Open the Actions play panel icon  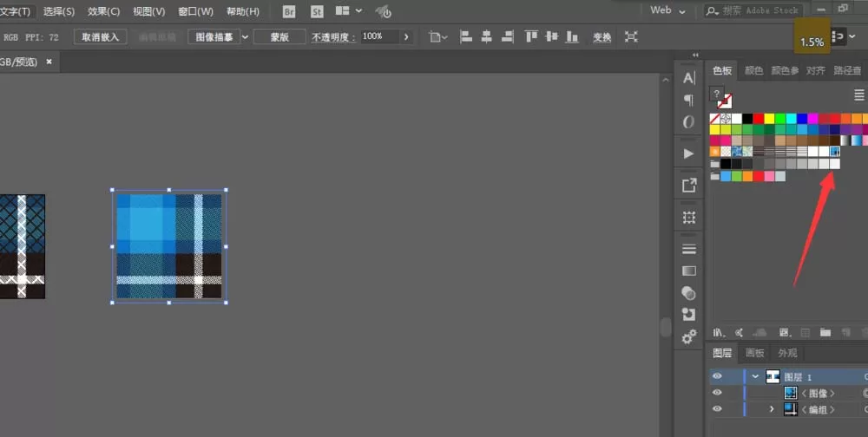click(x=688, y=153)
